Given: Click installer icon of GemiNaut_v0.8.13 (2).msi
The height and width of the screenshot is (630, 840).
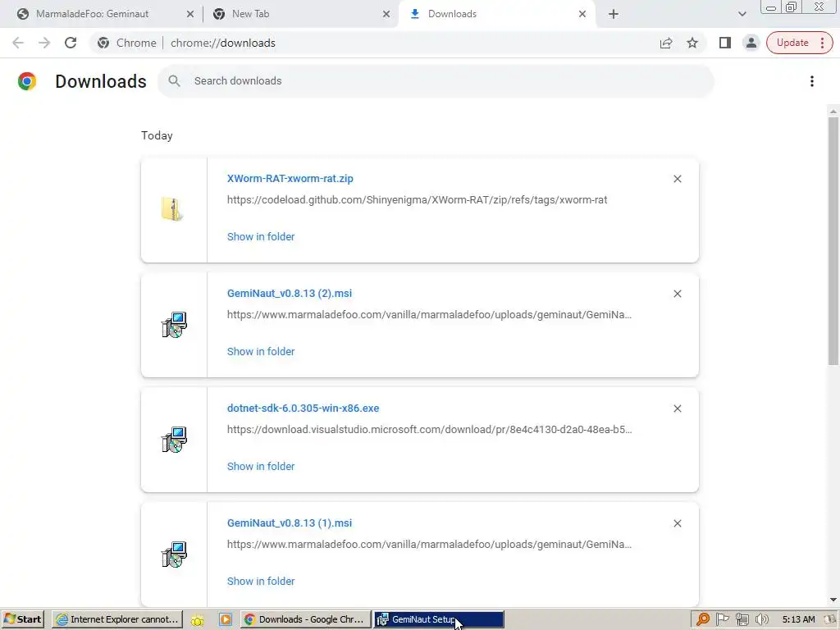Looking at the screenshot, I should click(x=174, y=325).
